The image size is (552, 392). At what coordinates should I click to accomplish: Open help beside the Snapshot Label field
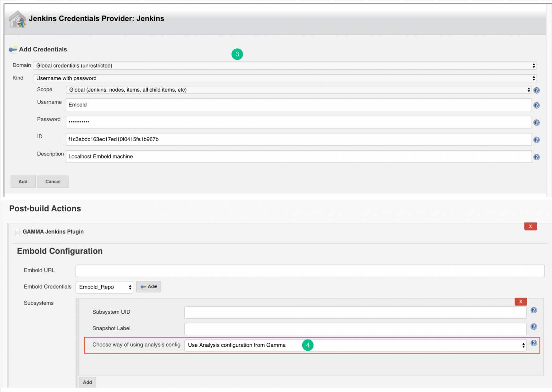(534, 326)
